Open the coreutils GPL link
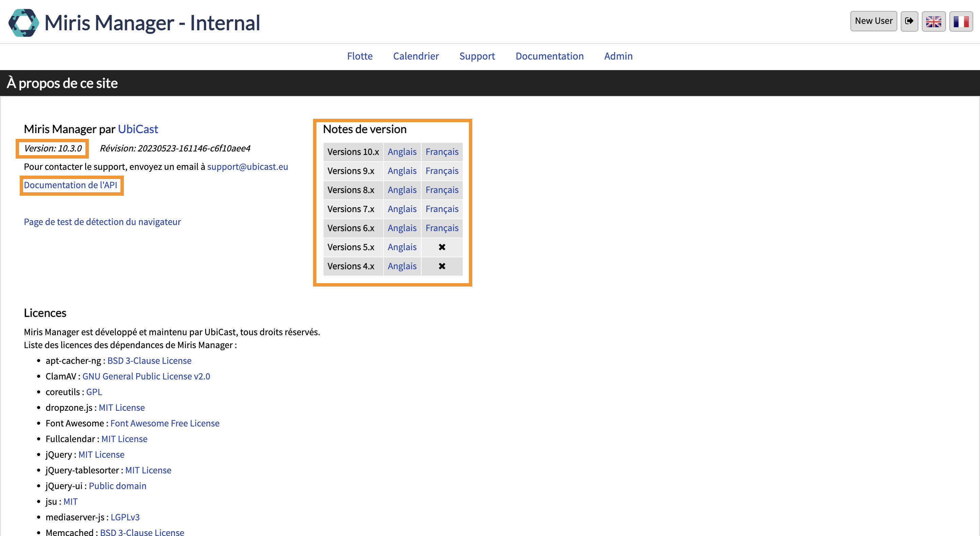 pos(94,392)
